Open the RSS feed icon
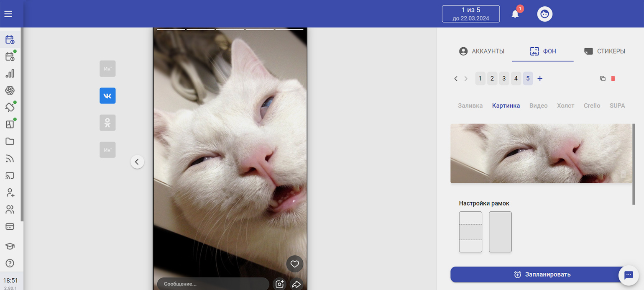This screenshot has width=644, height=290. pyautogui.click(x=10, y=159)
